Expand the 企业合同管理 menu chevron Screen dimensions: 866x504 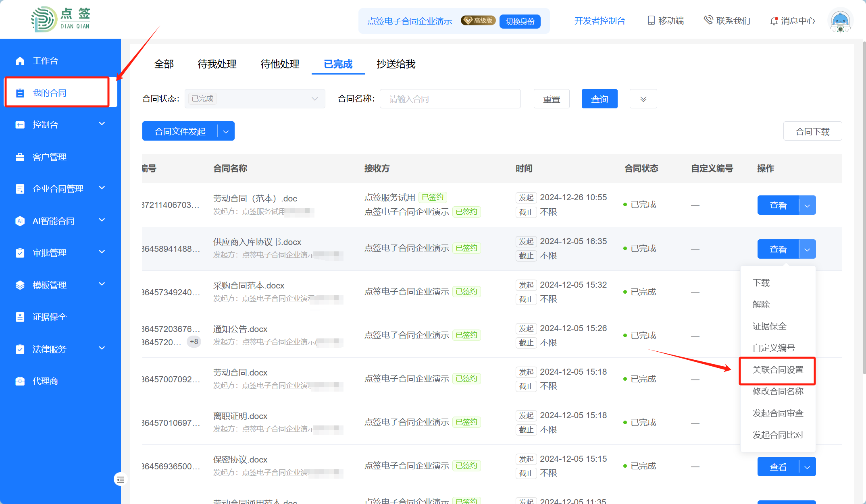point(102,188)
